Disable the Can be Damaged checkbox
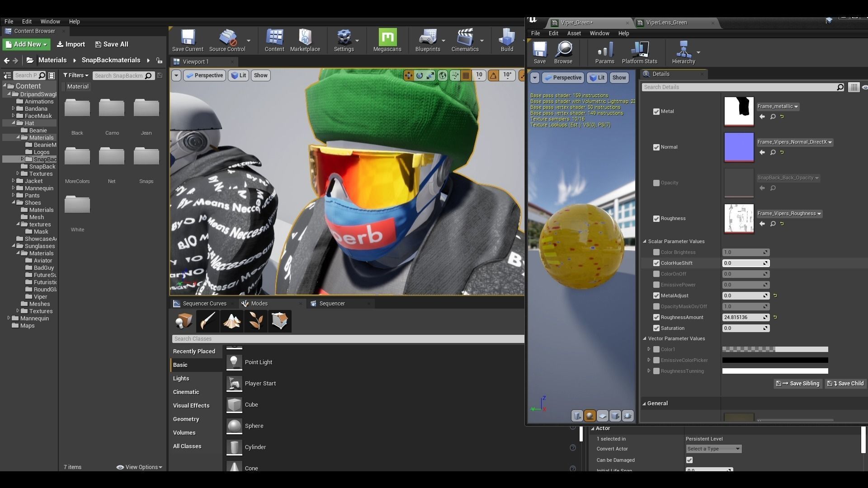Viewport: 868px width, 488px height. click(689, 460)
